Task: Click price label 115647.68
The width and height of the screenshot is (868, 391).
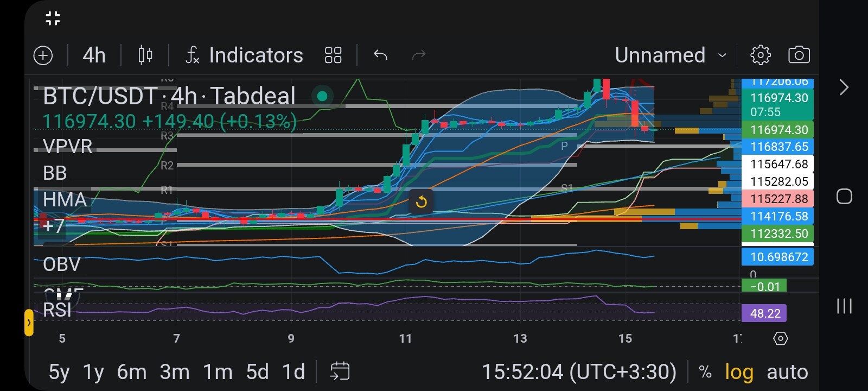Action: coord(777,164)
